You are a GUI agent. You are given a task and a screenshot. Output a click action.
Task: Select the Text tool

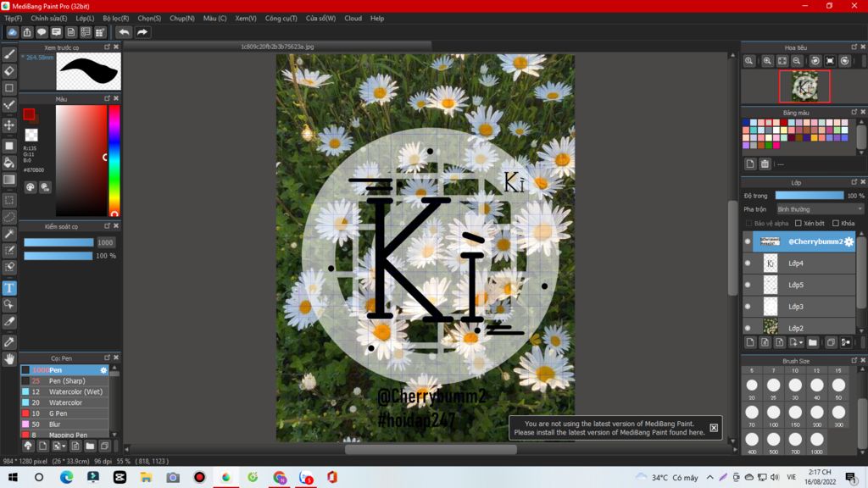(x=9, y=288)
